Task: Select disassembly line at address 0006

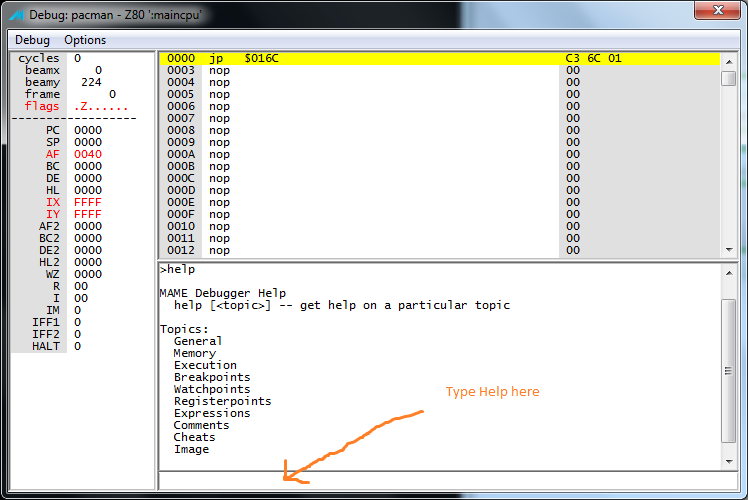Action: point(439,106)
